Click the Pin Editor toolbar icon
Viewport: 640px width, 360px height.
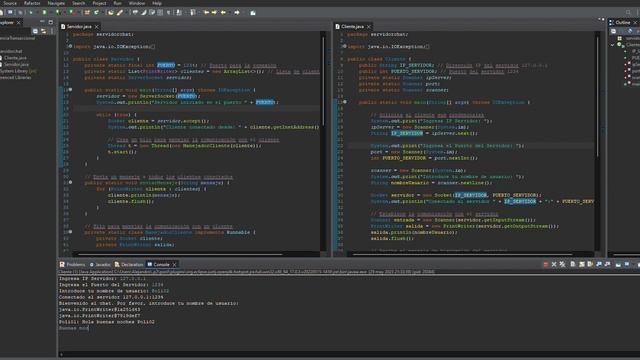point(253,13)
